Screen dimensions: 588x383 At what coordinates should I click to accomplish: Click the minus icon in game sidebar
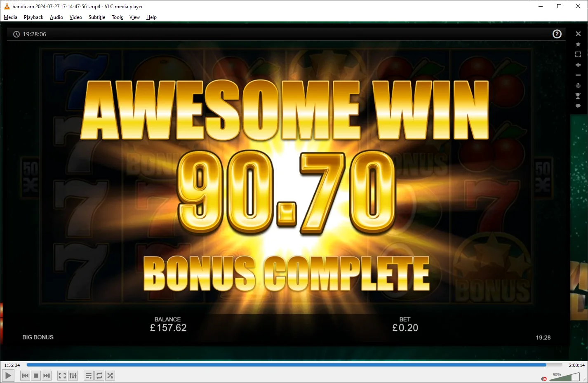pyautogui.click(x=578, y=75)
